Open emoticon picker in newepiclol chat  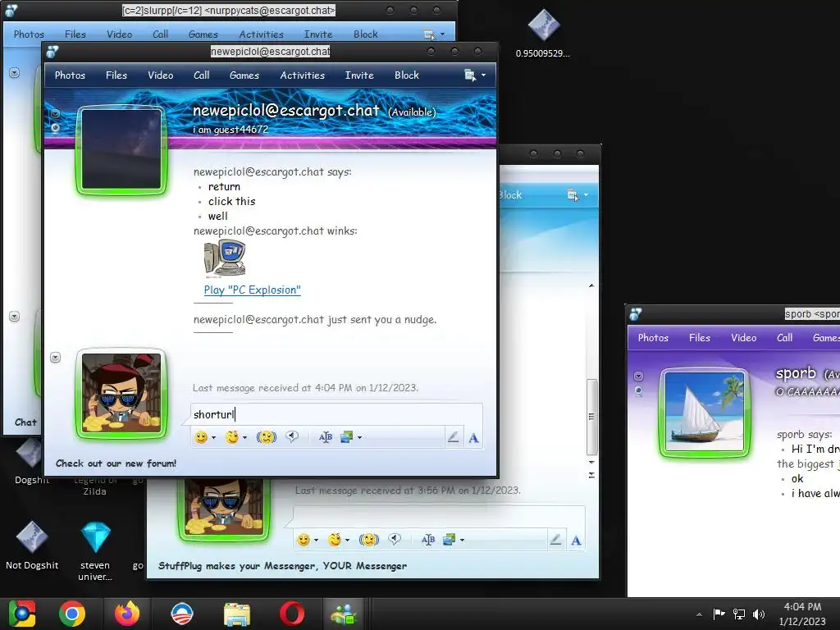pyautogui.click(x=201, y=437)
